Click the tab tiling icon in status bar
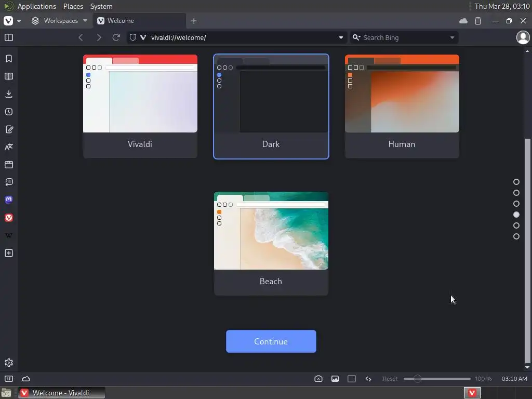The height and width of the screenshot is (399, 532). pyautogui.click(x=352, y=379)
